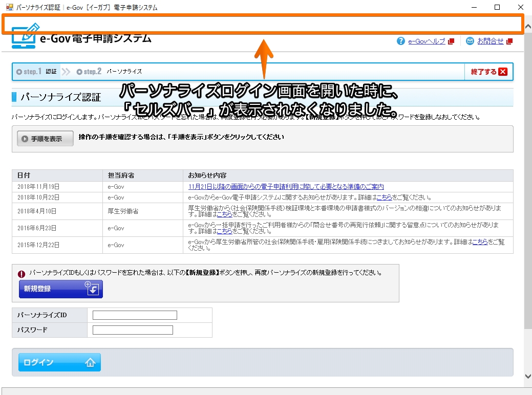This screenshot has height=395, width=532.
Task: Open こちら link in the 2018年10月22日 row
Action: click(385, 198)
